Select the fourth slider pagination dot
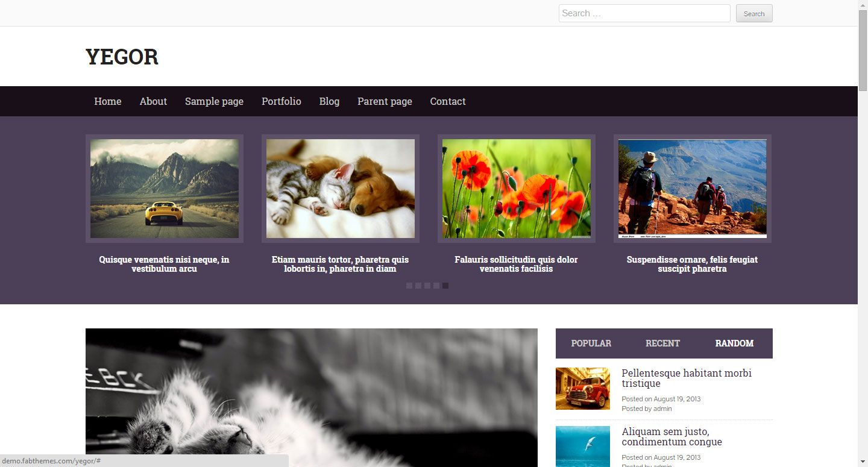868x467 pixels. pyautogui.click(x=436, y=286)
